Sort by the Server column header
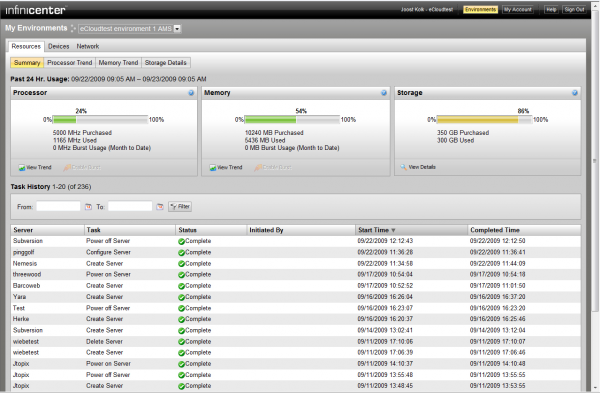 (47, 230)
